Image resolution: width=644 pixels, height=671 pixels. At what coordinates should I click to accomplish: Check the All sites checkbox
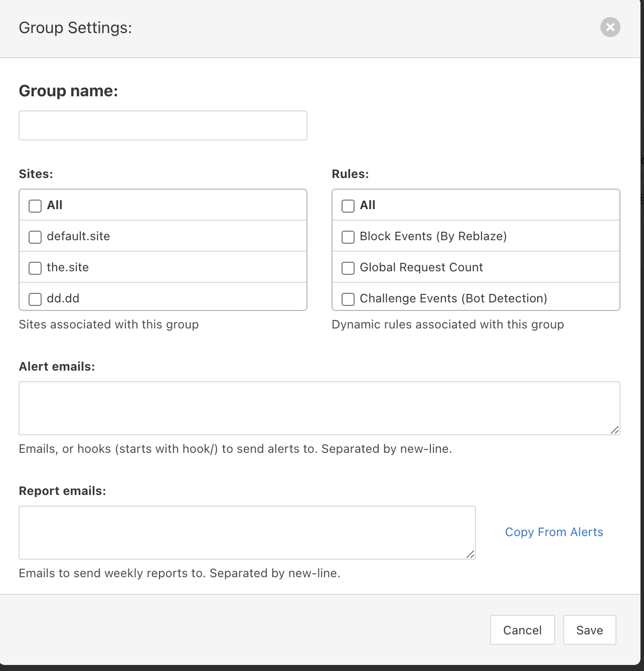click(x=35, y=206)
